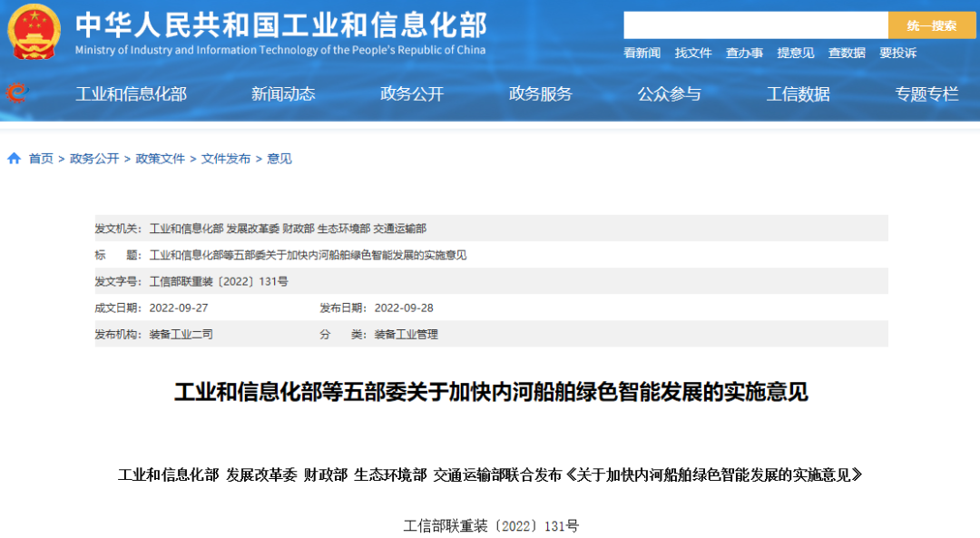Click the 发文机关 issuing agencies row text
Viewport: 980px width, 538px height.
pos(288,229)
